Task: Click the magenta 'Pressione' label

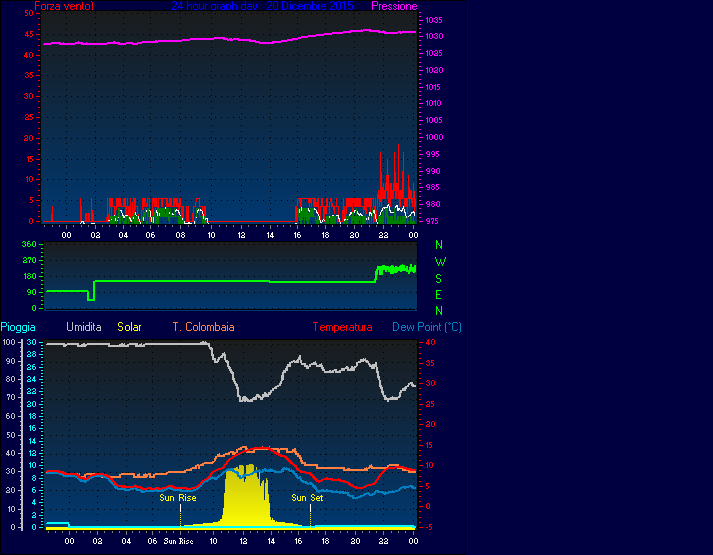Action: coord(394,6)
